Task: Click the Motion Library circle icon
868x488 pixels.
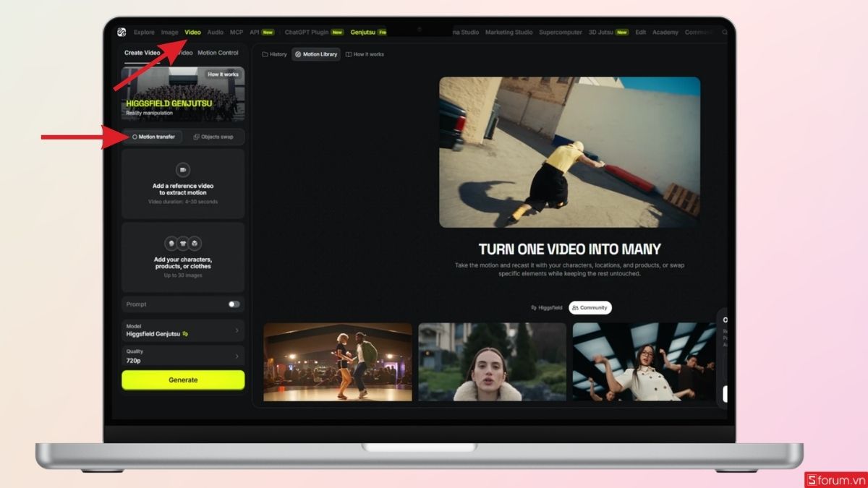Action: (298, 54)
